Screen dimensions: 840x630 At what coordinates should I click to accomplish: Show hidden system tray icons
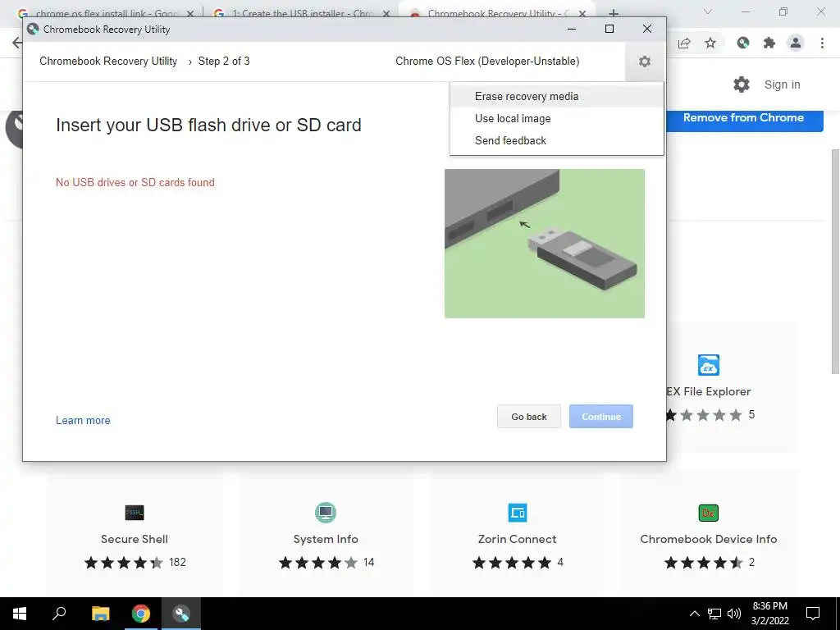click(x=694, y=614)
